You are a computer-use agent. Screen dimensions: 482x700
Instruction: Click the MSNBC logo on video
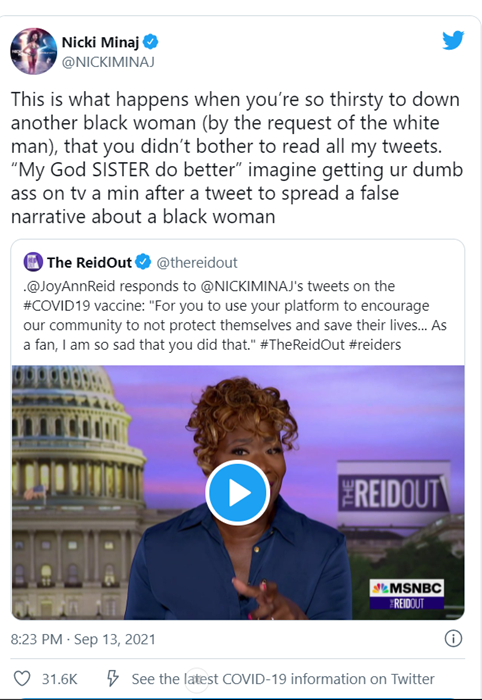[x=407, y=588]
